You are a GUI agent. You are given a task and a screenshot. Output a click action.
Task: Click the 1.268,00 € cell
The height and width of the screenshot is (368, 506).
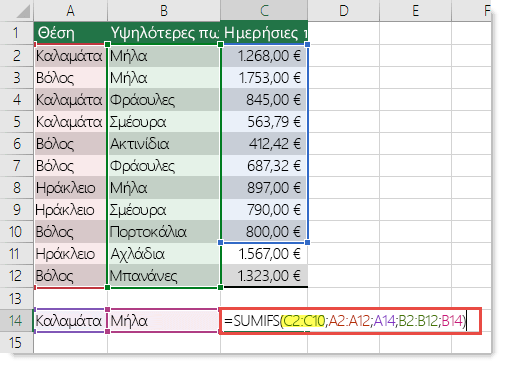(264, 56)
